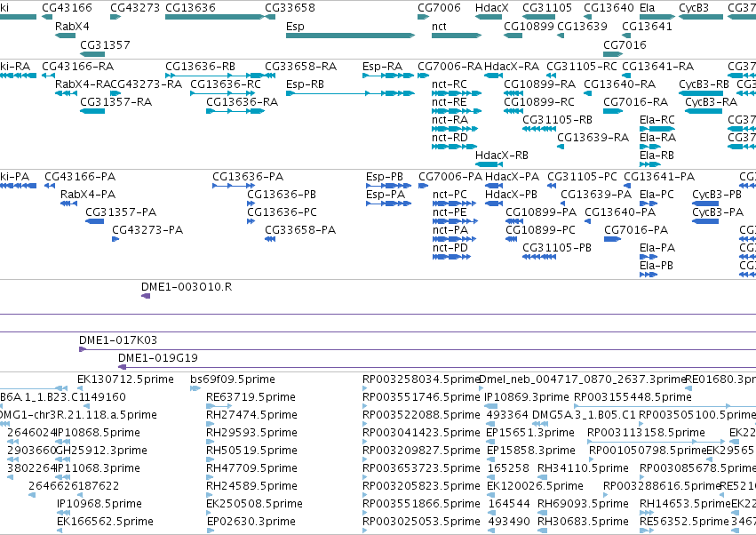Open the CG43273-PA protein label
The image size is (756, 535).
coord(147,230)
